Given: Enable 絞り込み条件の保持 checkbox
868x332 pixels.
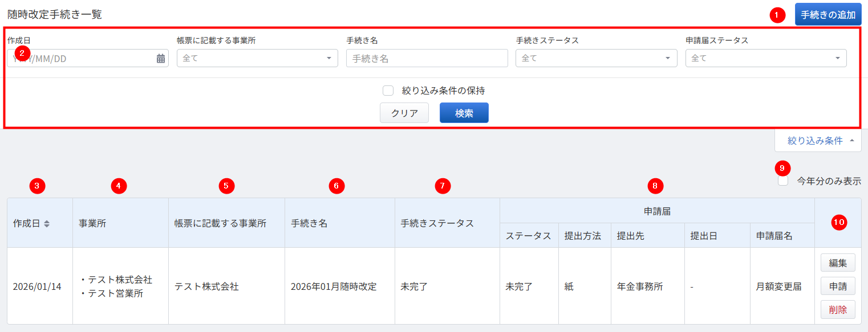Looking at the screenshot, I should 388,91.
